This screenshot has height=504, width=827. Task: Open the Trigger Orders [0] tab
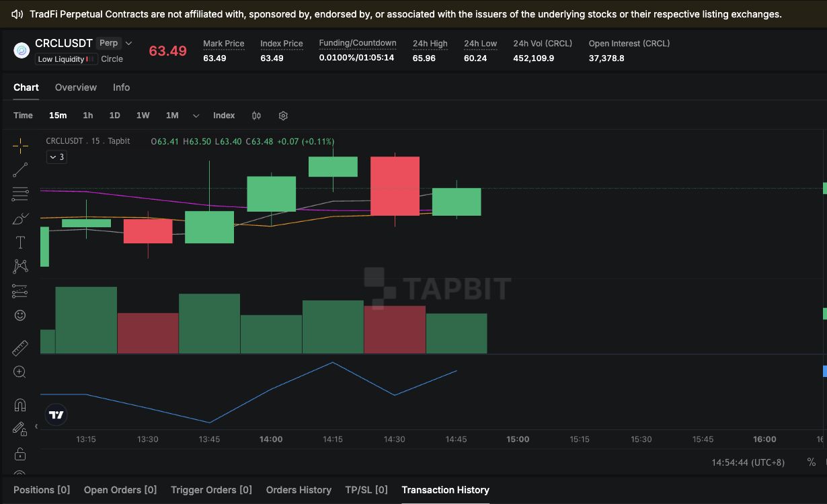pyautogui.click(x=211, y=490)
